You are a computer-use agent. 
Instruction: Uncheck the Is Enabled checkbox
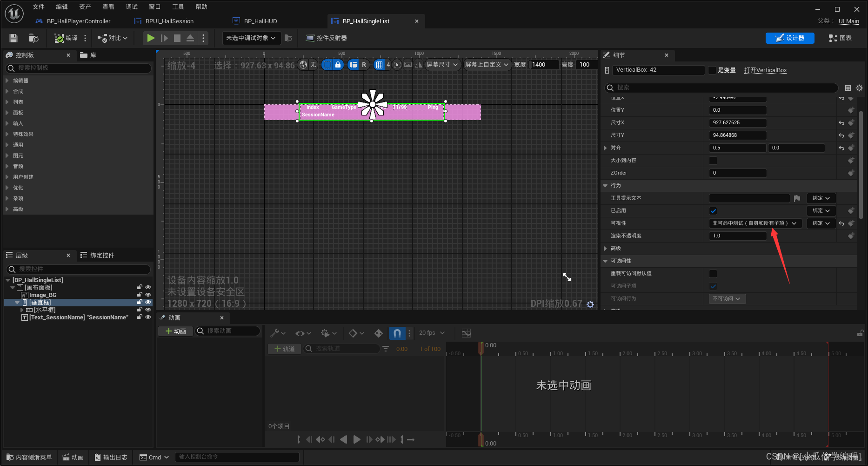713,211
